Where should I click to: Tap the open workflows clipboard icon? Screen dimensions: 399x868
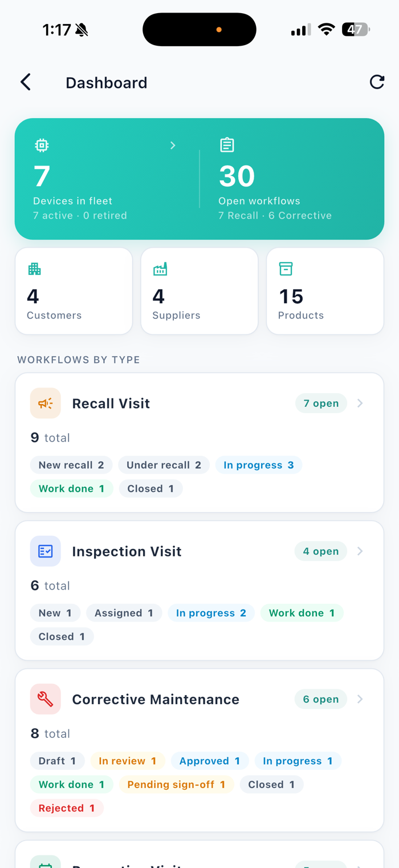pos(227,145)
